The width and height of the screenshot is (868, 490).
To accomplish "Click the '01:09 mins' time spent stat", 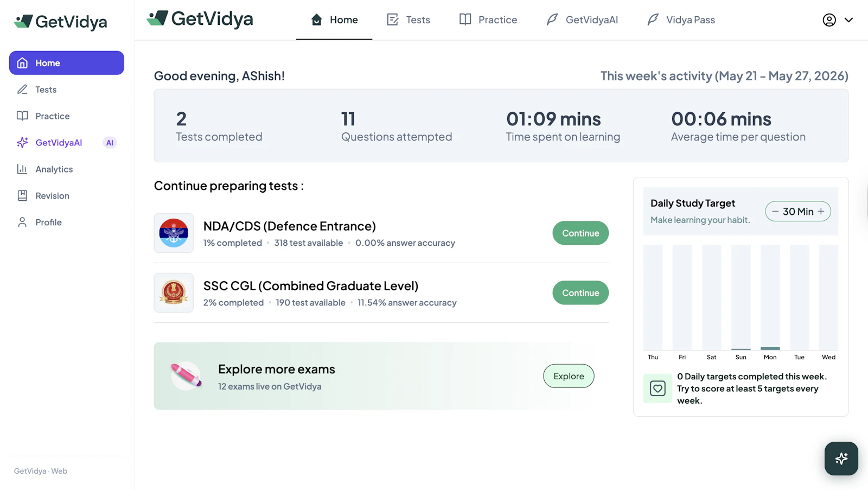I will pyautogui.click(x=563, y=126).
